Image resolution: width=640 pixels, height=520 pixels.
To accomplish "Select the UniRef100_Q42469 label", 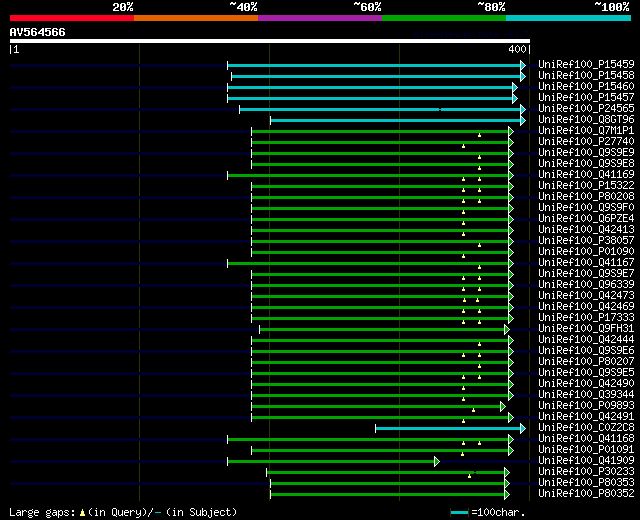I will point(586,307).
